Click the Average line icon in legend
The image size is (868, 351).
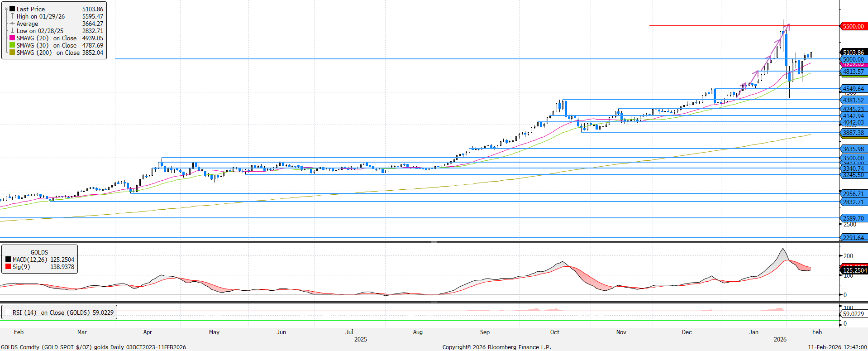[12, 24]
